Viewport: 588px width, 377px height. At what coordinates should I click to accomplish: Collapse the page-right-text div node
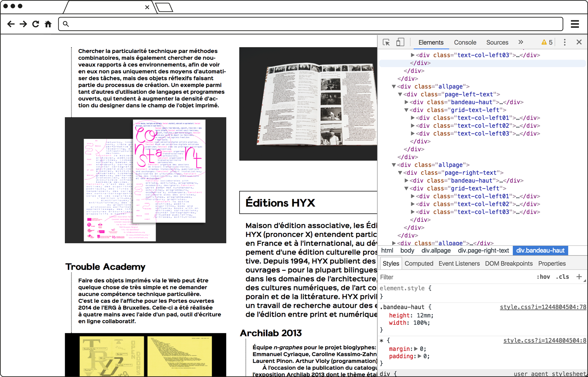point(400,173)
